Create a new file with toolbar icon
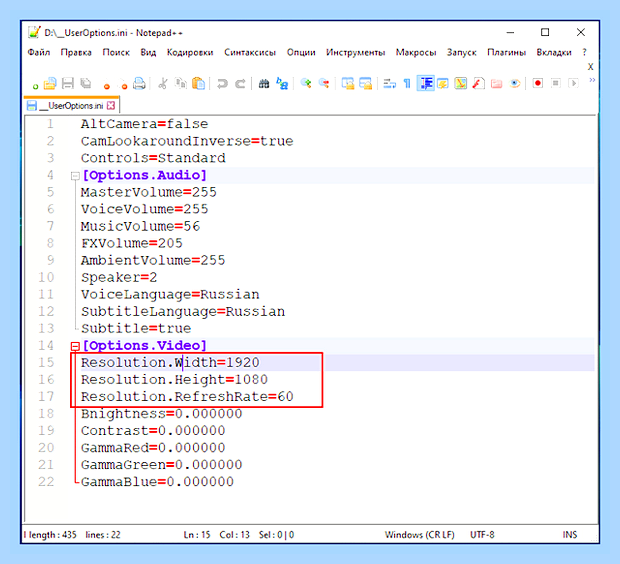The height and width of the screenshot is (564, 620). [x=35, y=84]
